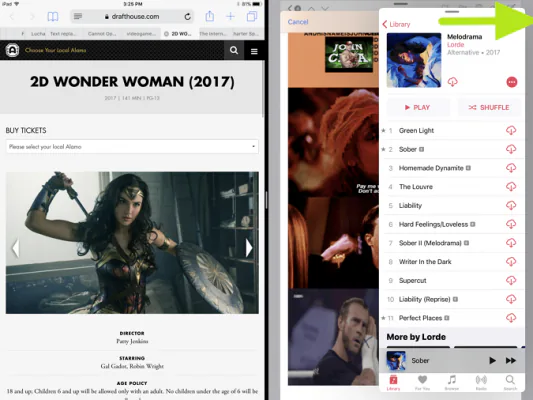Switch to the 'Locha' Safari tab

[38, 34]
